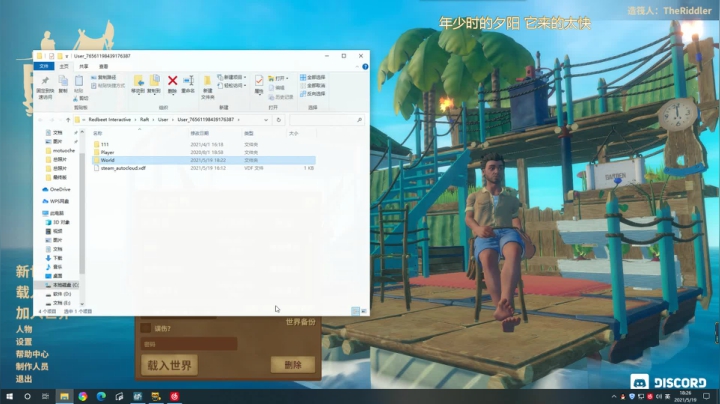Click the Copy icon in the clipboard group
Viewport: 720px width, 404px height.
tap(63, 81)
